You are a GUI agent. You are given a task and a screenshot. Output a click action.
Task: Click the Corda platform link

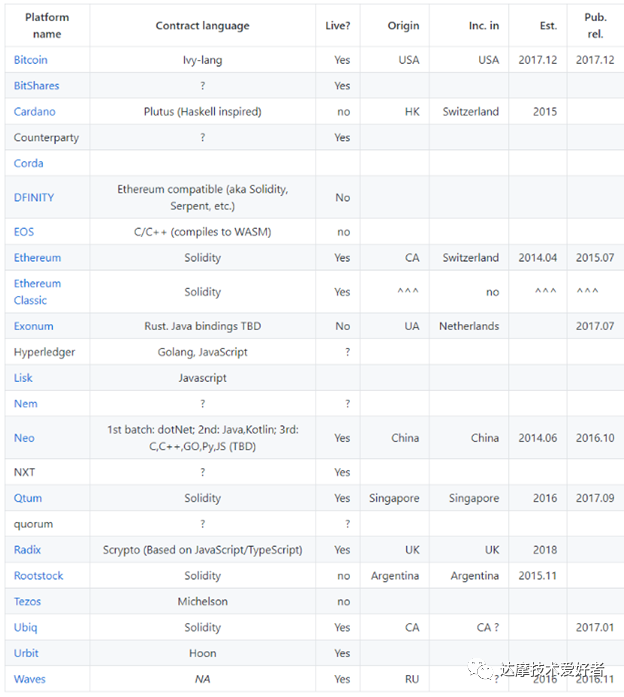point(28,163)
